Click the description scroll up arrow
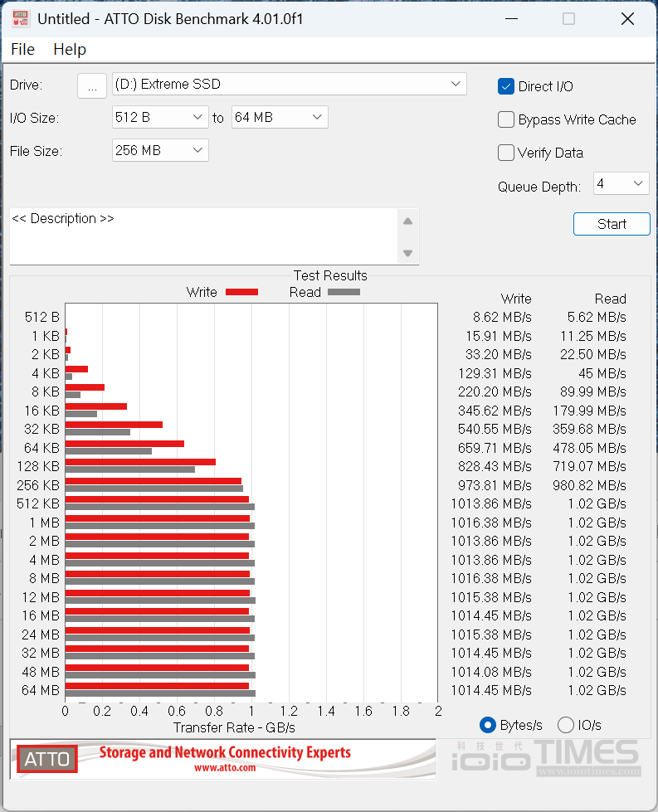The image size is (658, 812). pos(407,221)
